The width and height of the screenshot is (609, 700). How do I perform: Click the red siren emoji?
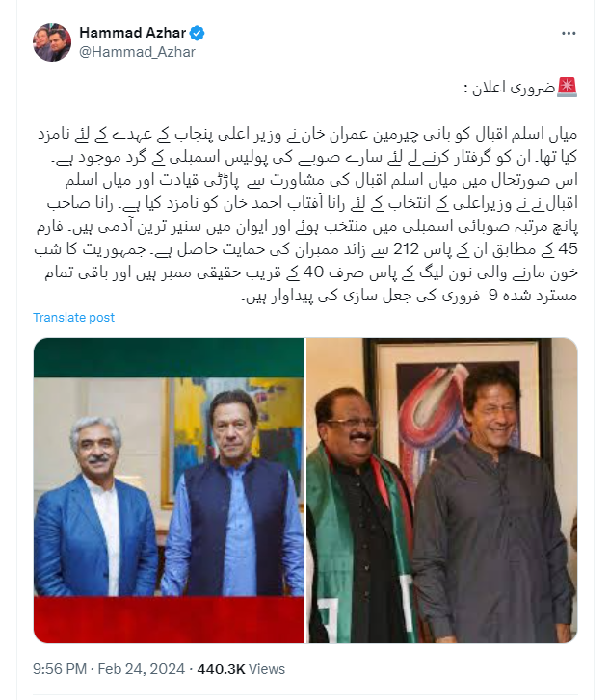click(567, 88)
